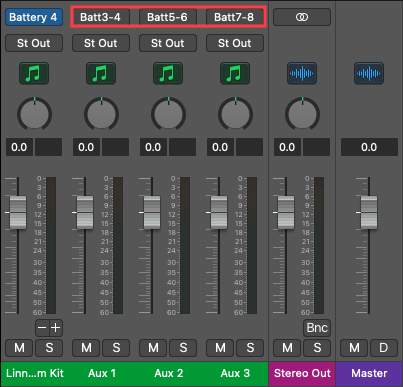Click Aux 3 0.0 gain field
This screenshot has width=403, height=387.
pos(220,147)
